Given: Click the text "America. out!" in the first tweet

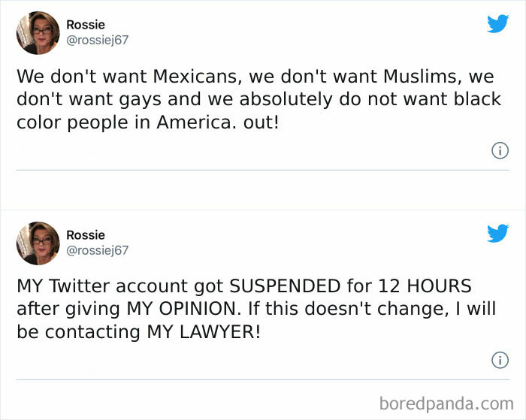Looking at the screenshot, I should [217, 122].
